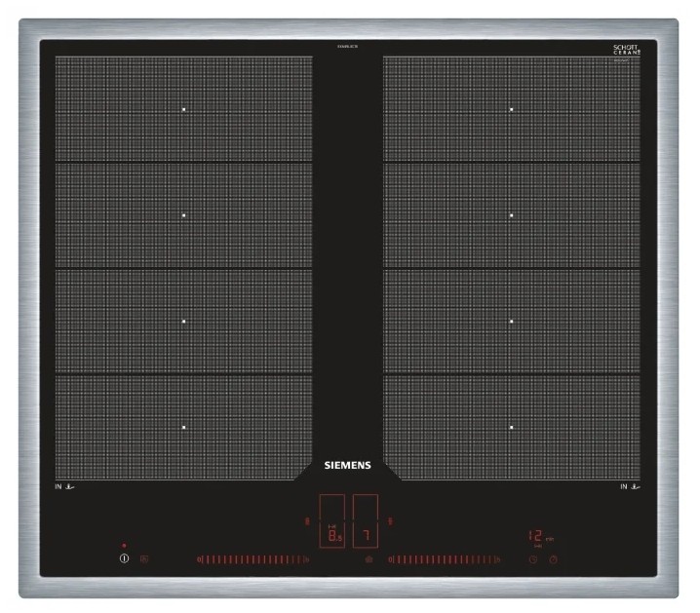Image resolution: width=700 pixels, height=613 pixels.
Task: Tap the right IN induction marking
Action: tap(631, 486)
